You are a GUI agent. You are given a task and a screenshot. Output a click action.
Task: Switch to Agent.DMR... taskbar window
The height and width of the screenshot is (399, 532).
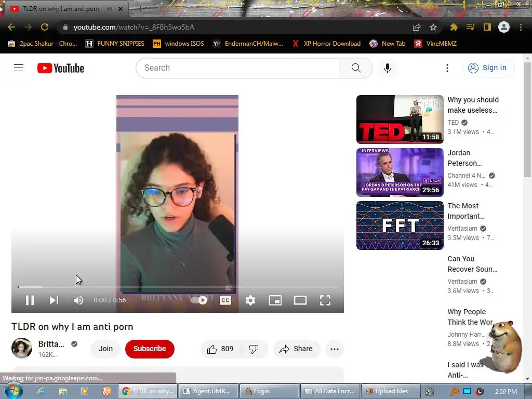coord(208,391)
